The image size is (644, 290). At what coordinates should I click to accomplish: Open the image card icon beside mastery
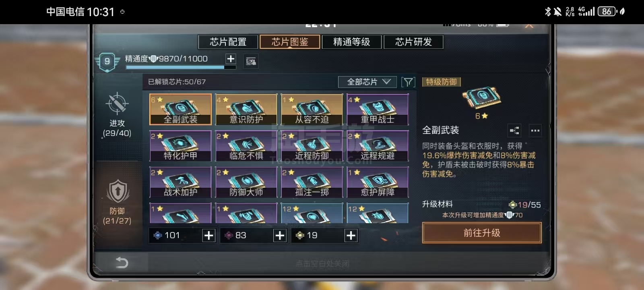click(251, 61)
